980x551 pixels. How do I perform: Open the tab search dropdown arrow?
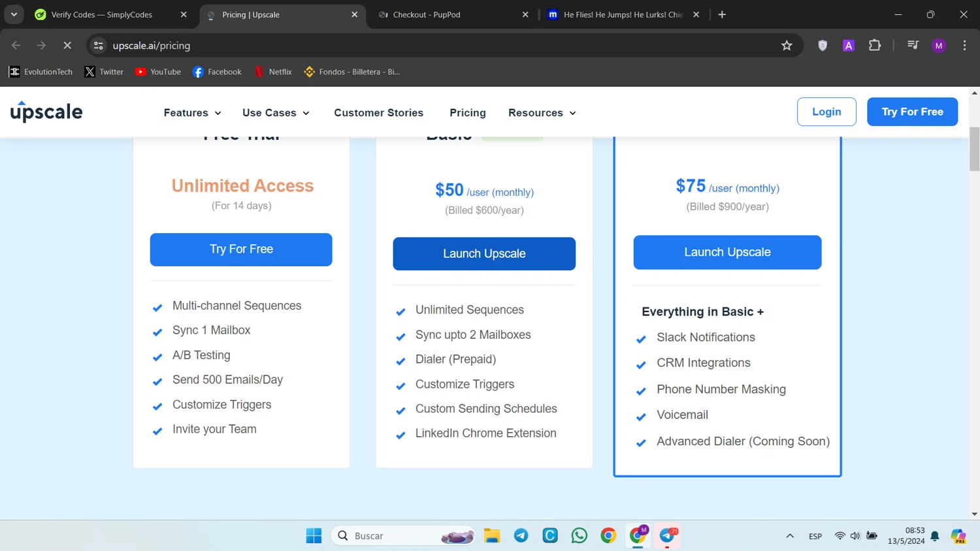[14, 14]
